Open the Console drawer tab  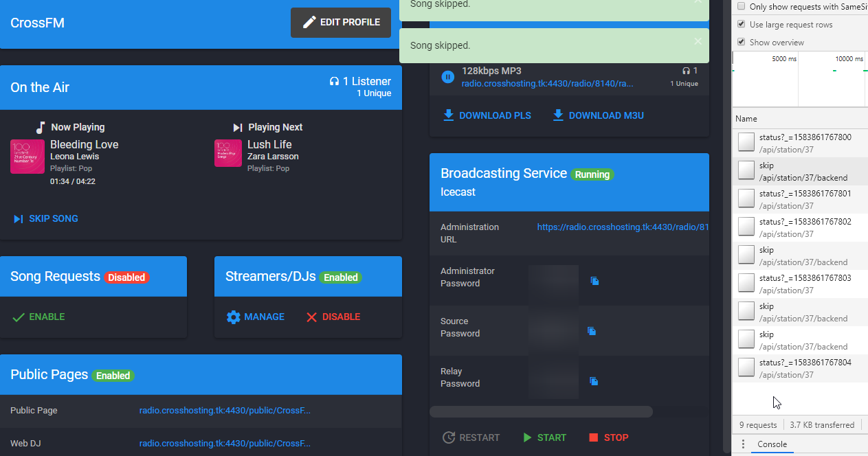(772, 444)
